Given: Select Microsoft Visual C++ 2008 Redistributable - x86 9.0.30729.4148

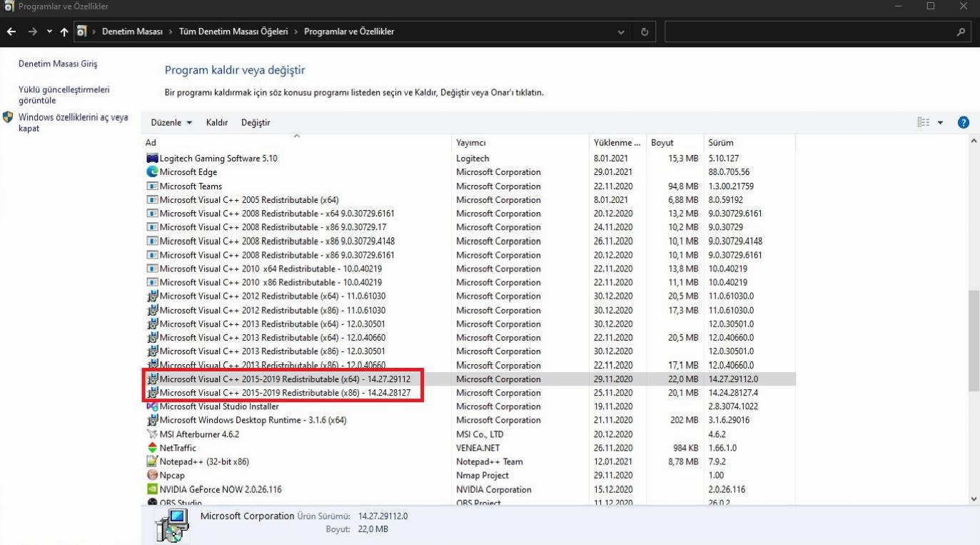Looking at the screenshot, I should tap(470, 241).
